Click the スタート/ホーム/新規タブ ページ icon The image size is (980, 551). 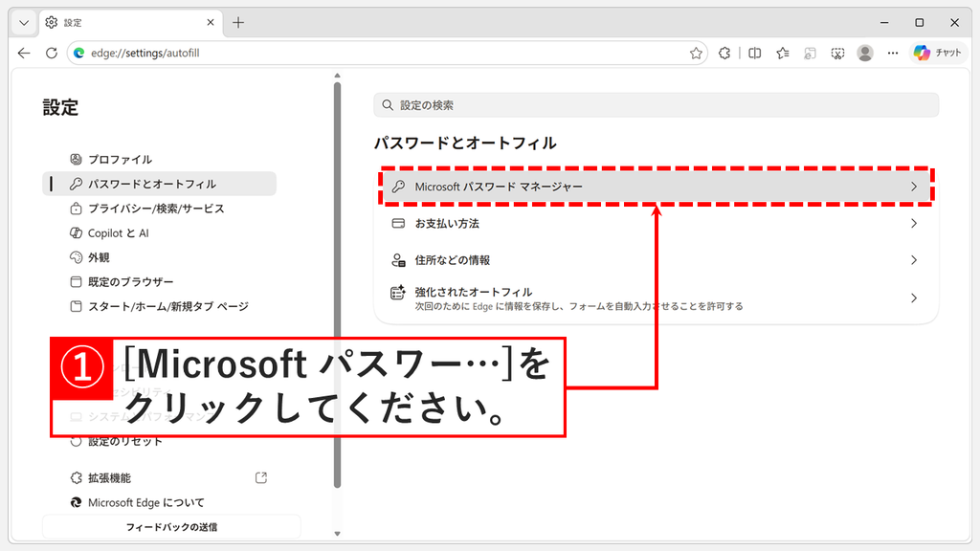coord(76,306)
